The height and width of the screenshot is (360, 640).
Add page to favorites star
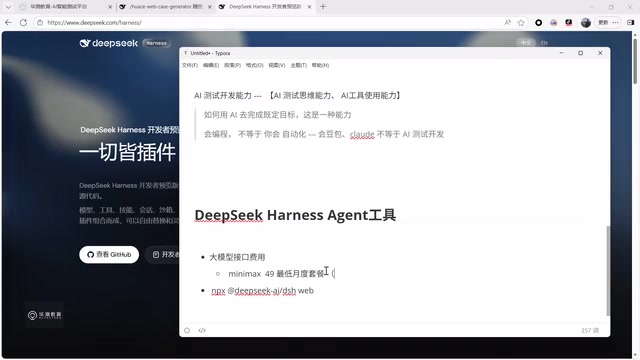[x=521, y=22]
